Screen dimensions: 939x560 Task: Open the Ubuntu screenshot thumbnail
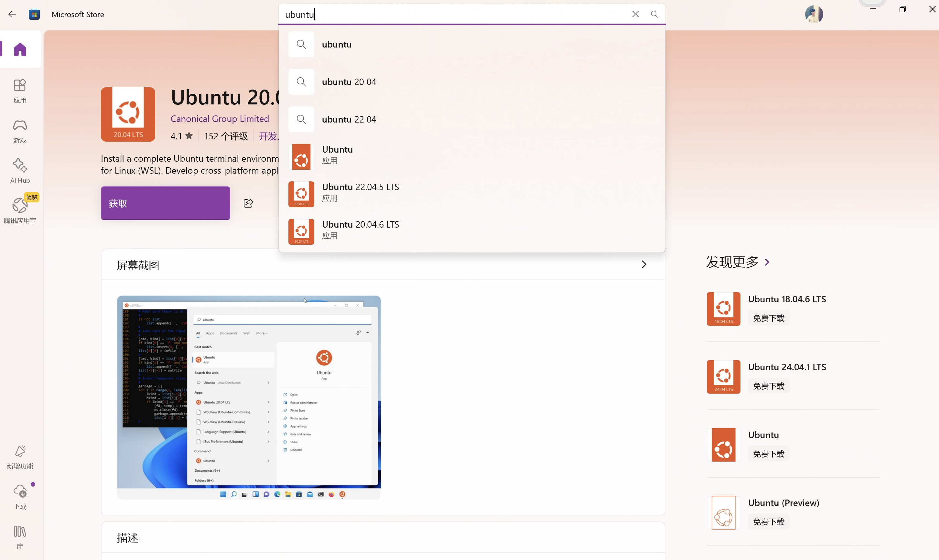pos(249,397)
